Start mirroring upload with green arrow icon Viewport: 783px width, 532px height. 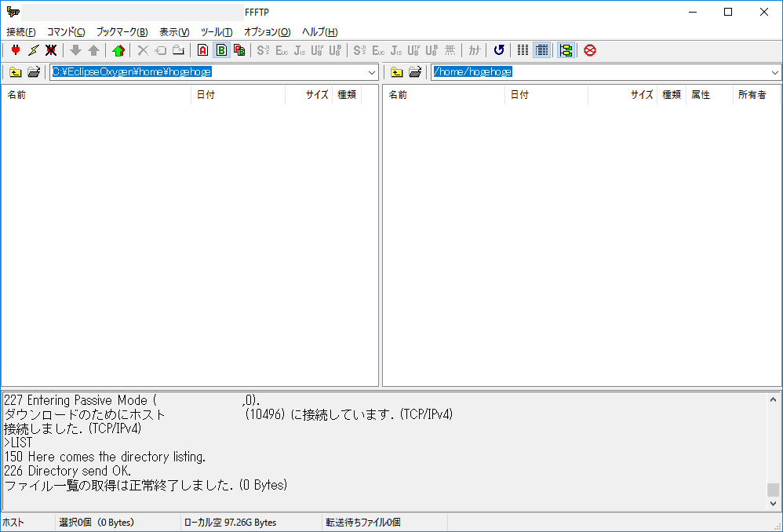click(118, 50)
